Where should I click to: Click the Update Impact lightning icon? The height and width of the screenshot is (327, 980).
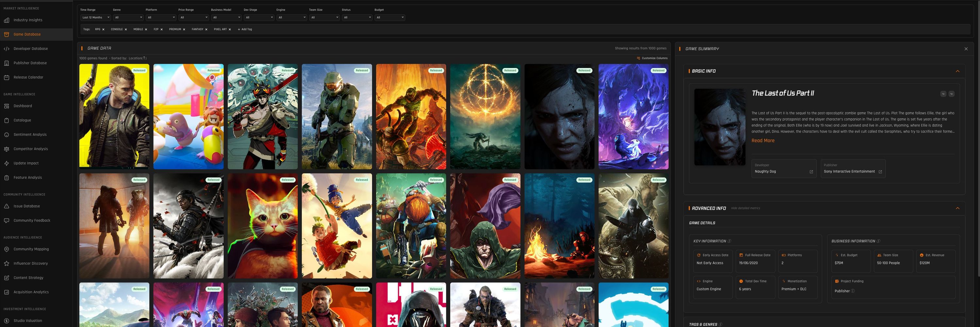click(7, 163)
